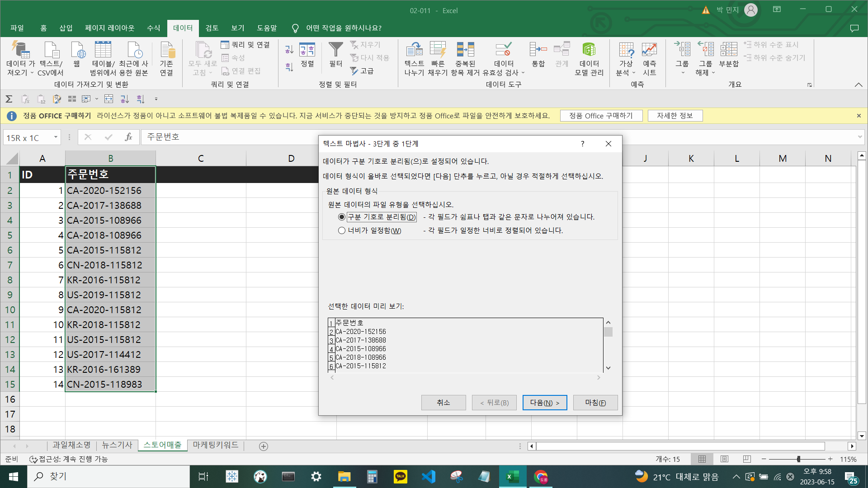Open the Name Box dropdown arrow

point(56,137)
